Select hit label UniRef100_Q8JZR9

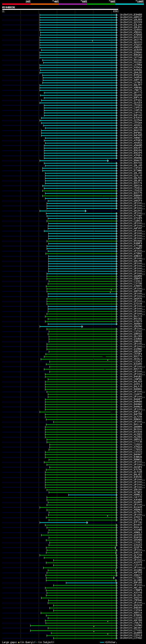[131, 336]
